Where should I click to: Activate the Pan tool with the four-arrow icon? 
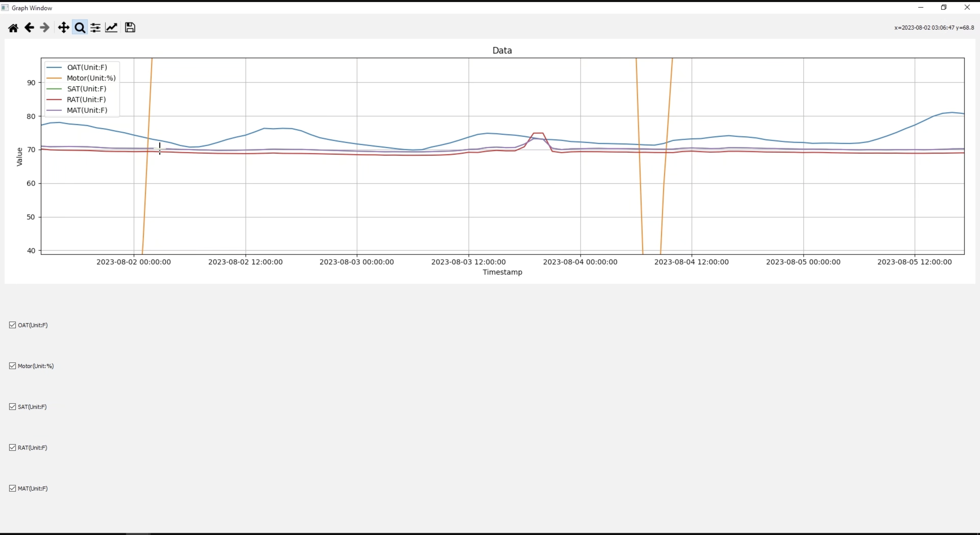64,28
